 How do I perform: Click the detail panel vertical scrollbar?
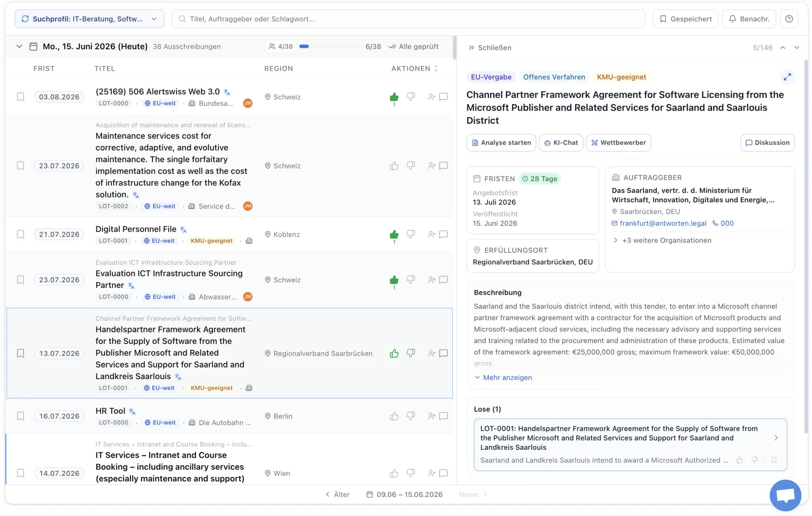point(806,246)
